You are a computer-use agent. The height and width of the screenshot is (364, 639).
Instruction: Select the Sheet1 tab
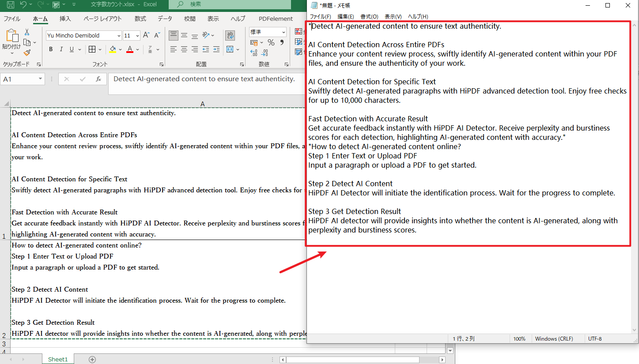pos(58,359)
